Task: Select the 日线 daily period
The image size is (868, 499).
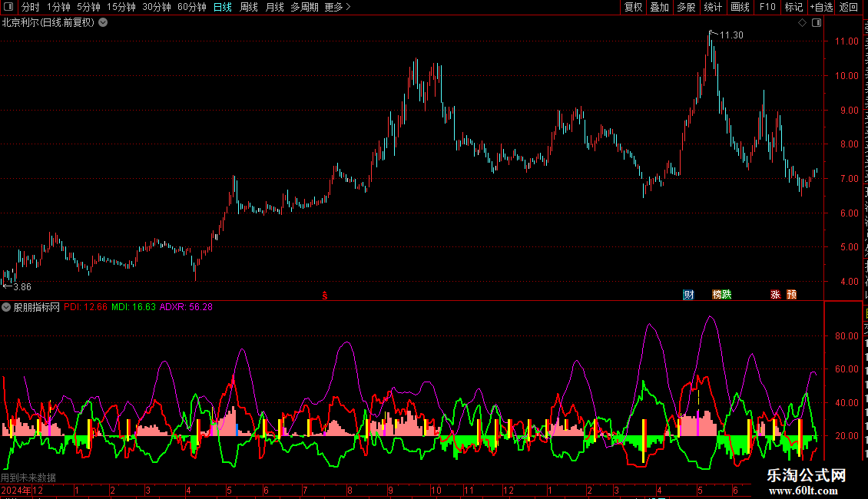Action: pyautogui.click(x=223, y=7)
